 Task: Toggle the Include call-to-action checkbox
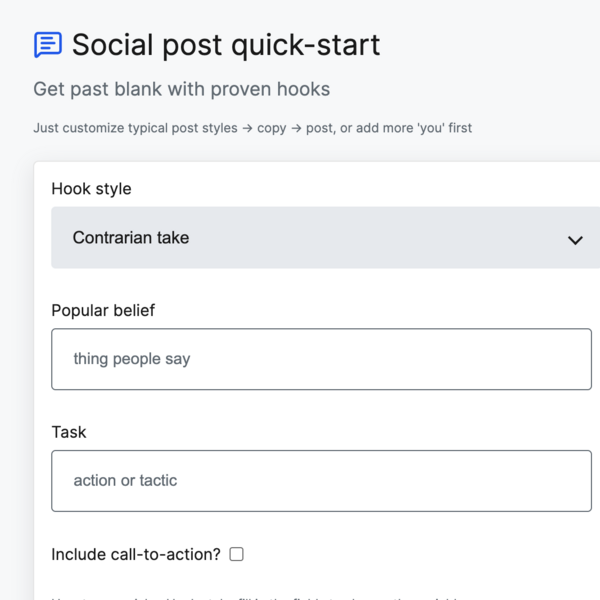(237, 554)
